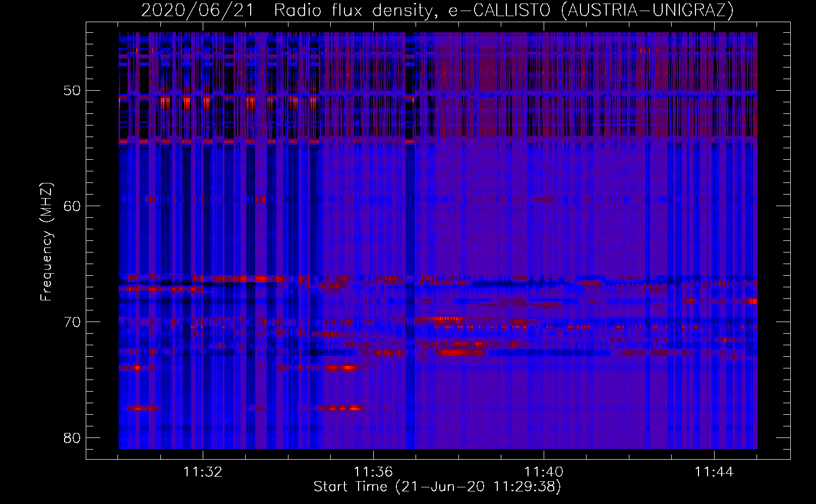The image size is (816, 504).
Task: Click the 'Start Time (21-Jun-20 11:29:38)' label
Action: click(x=437, y=487)
